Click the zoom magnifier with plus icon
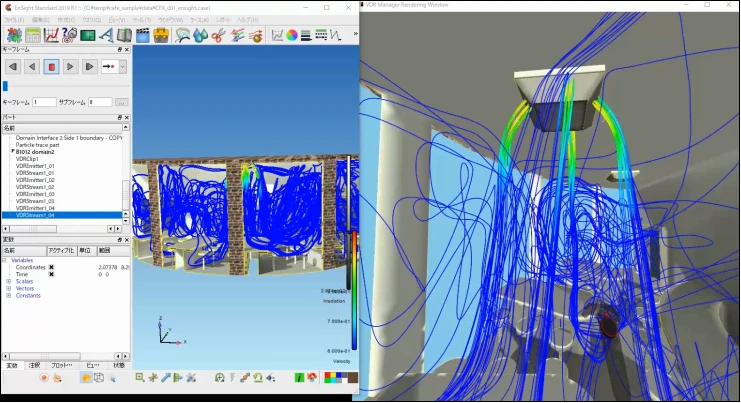741x403 pixels. pyautogui.click(x=219, y=377)
